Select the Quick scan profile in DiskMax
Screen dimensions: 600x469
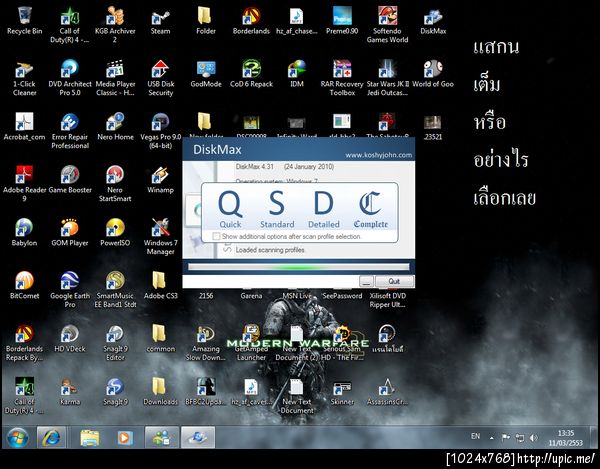pos(230,209)
